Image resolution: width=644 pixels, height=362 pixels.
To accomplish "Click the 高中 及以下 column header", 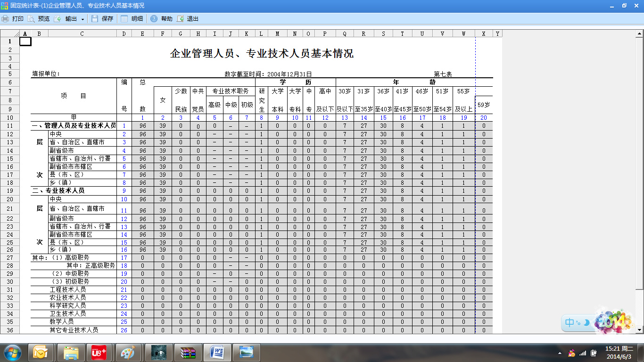I will (x=325, y=100).
